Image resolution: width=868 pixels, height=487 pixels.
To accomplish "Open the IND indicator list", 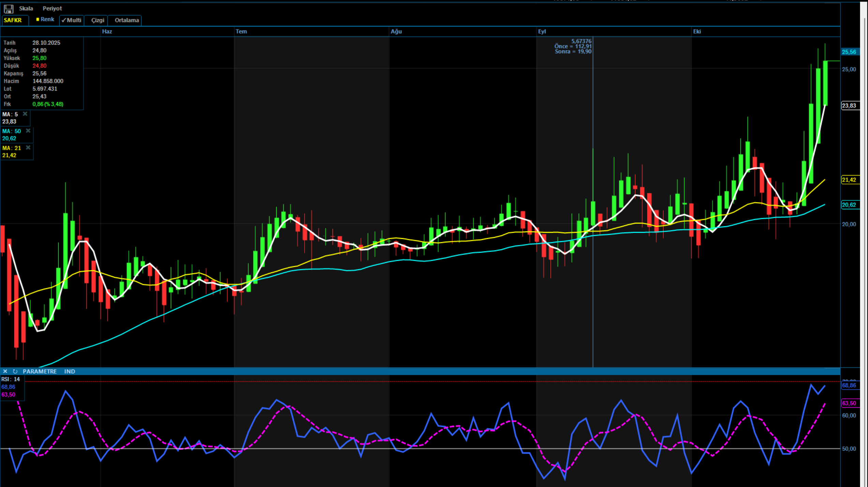I will tap(70, 371).
